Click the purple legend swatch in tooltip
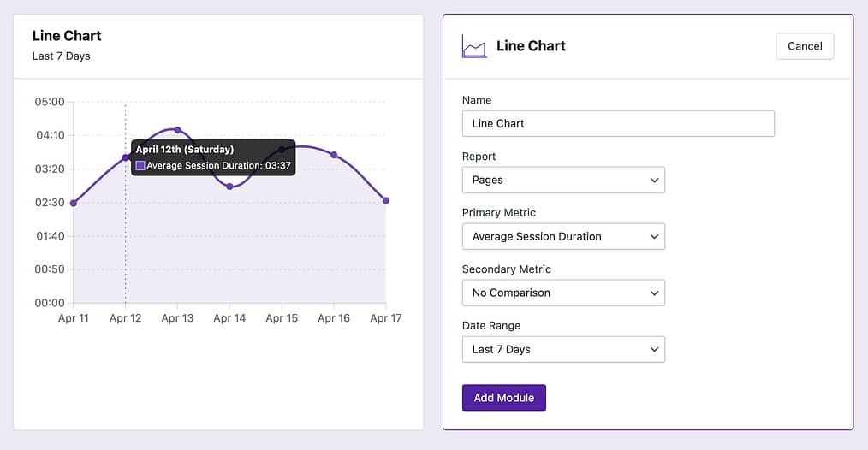 (x=140, y=165)
